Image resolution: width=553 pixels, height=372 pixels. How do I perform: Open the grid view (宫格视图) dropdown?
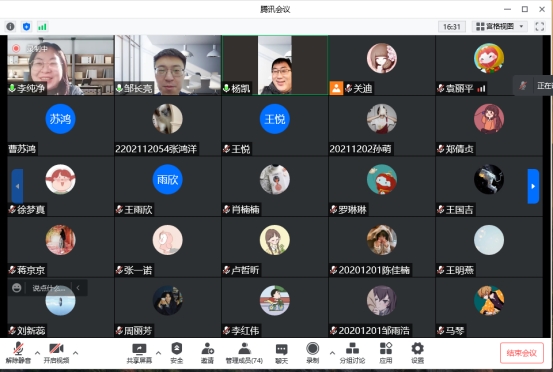click(500, 26)
